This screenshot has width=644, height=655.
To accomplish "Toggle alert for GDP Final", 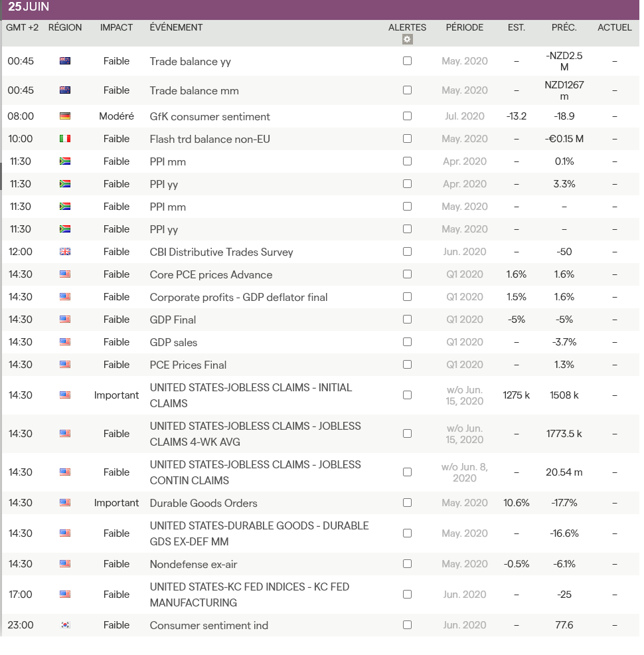I will tap(408, 319).
